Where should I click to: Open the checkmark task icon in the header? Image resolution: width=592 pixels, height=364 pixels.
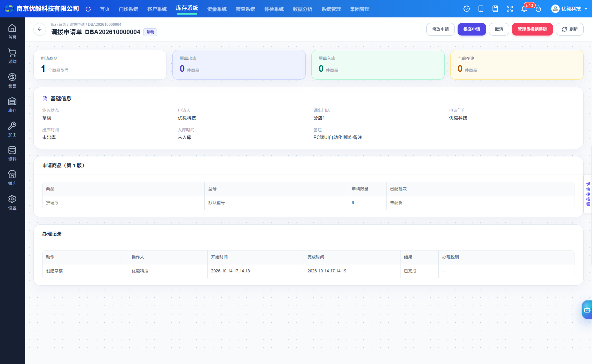(x=467, y=9)
